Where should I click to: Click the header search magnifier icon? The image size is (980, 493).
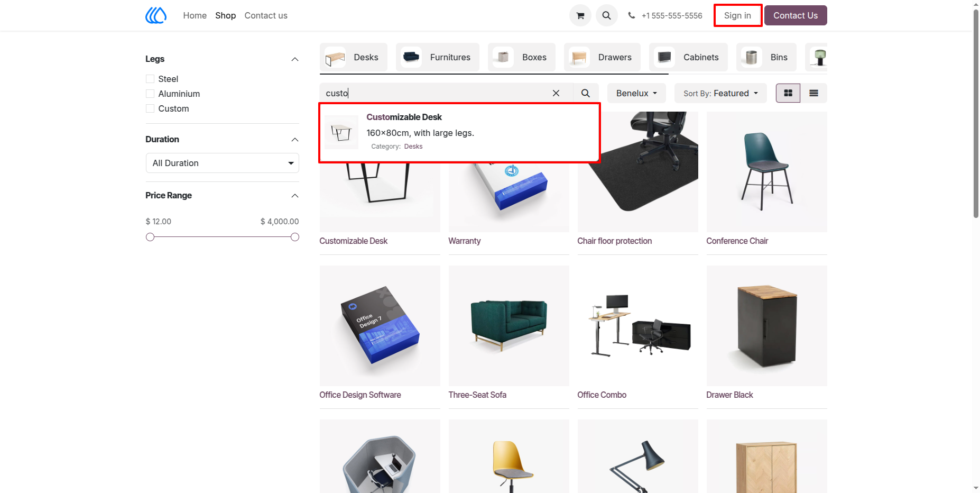tap(606, 15)
